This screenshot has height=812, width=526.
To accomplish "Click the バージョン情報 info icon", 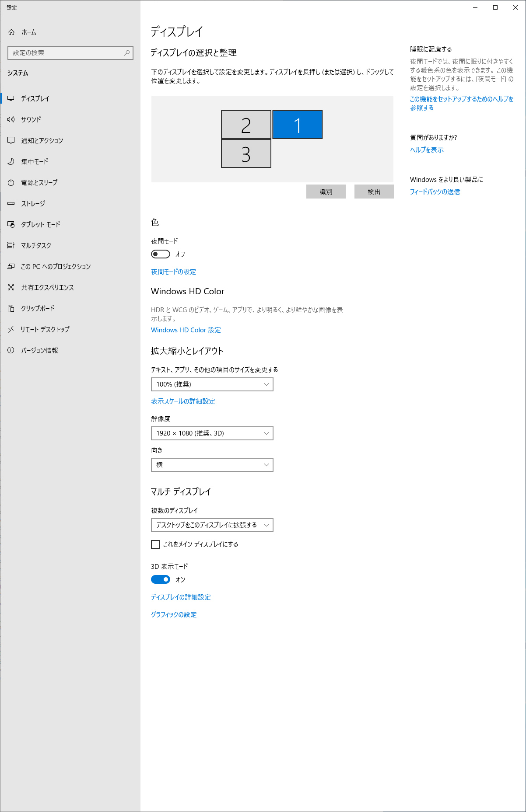I will click(x=11, y=350).
